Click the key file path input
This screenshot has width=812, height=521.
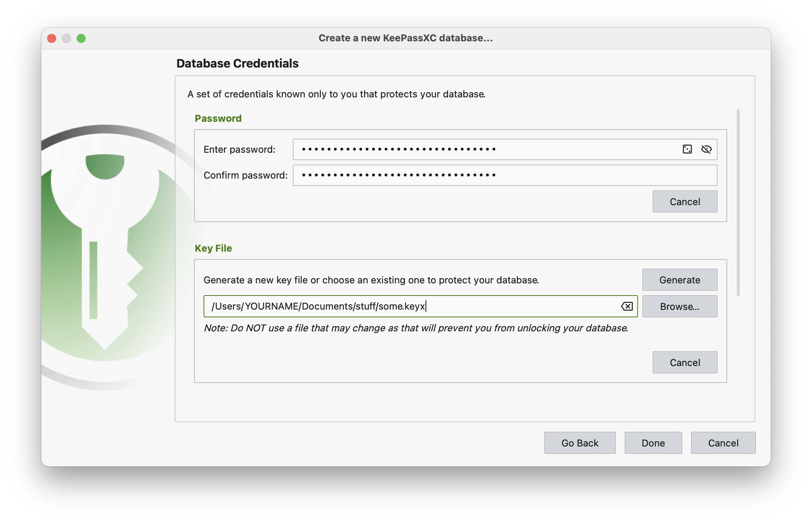420,306
